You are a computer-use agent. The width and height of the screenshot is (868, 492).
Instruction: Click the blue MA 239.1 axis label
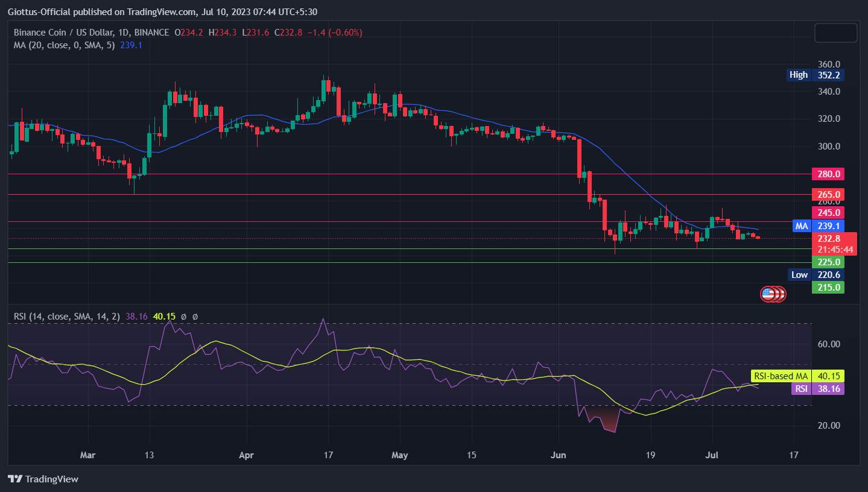click(x=818, y=226)
